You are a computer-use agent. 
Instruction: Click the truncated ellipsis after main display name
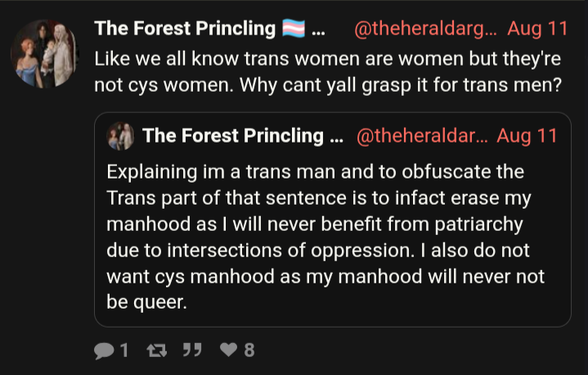click(x=318, y=32)
